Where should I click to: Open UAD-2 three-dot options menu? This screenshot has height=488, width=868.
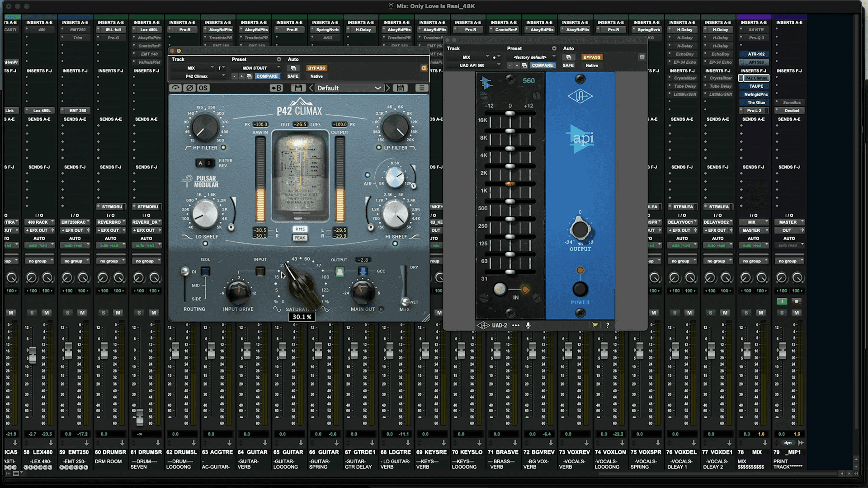(515, 325)
